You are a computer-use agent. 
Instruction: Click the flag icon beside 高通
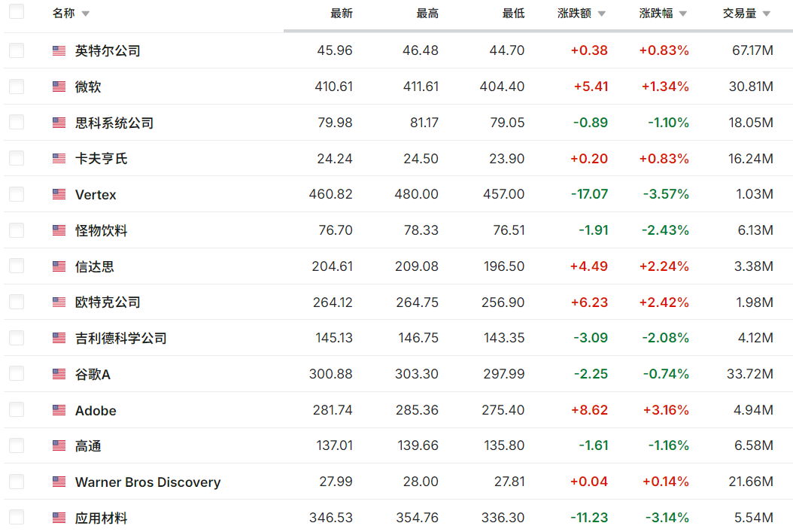[x=59, y=445]
